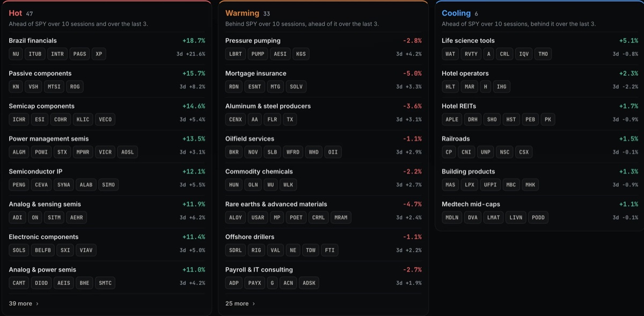The image size is (644, 316).
Task: Open the Passive components theme
Action: click(x=40, y=74)
